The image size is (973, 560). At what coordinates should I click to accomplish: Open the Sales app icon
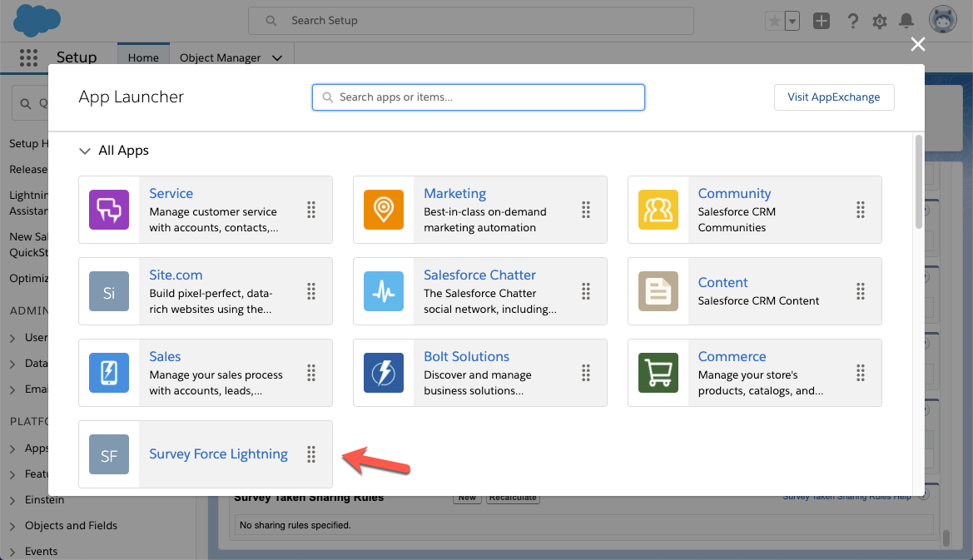pyautogui.click(x=108, y=373)
